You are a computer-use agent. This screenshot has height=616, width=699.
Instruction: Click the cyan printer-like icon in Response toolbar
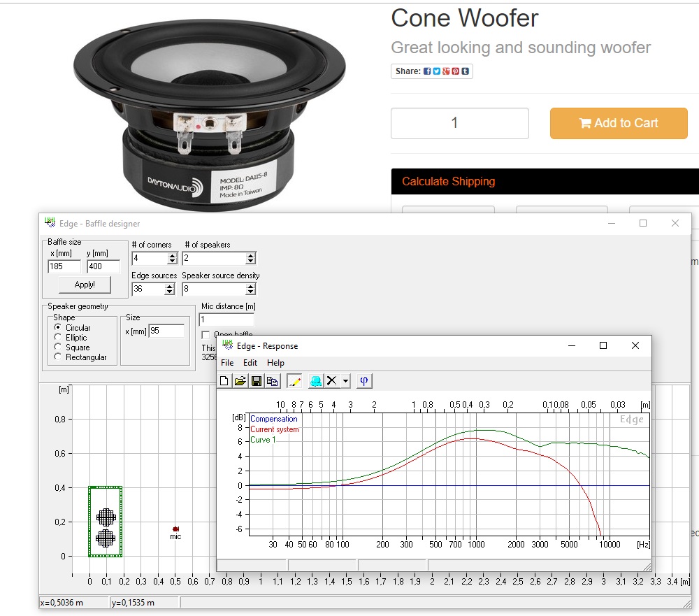pos(315,381)
